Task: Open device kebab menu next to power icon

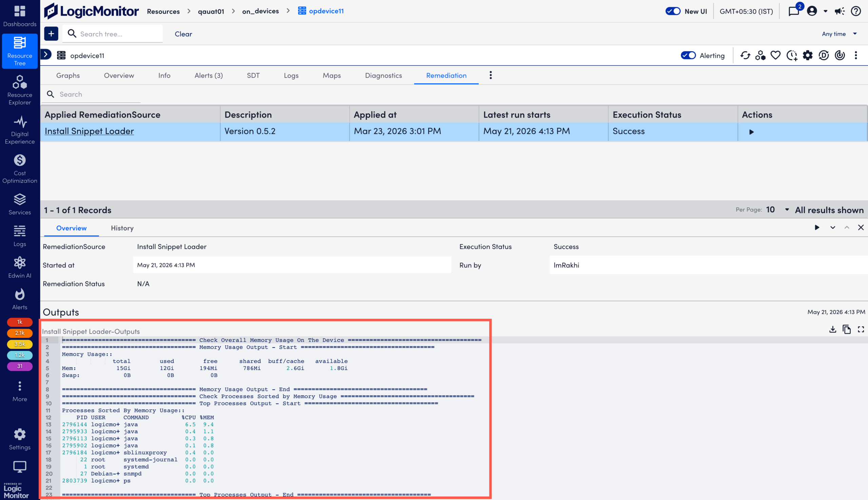Action: (x=856, y=55)
